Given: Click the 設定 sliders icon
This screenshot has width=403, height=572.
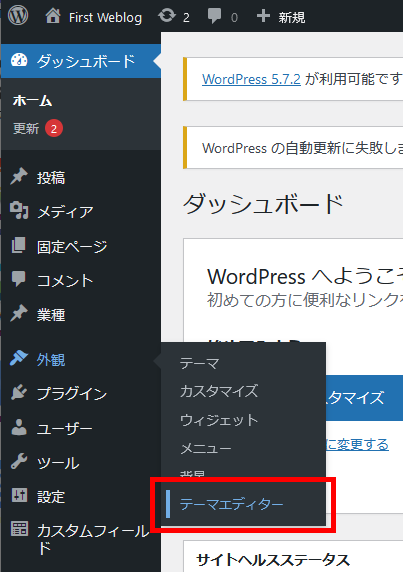Looking at the screenshot, I should (19, 495).
